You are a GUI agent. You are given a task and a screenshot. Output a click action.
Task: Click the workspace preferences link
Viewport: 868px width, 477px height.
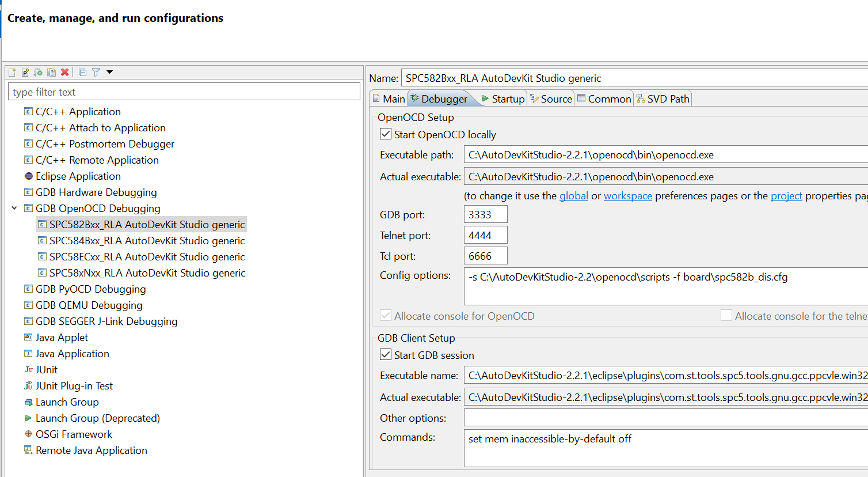pos(627,195)
